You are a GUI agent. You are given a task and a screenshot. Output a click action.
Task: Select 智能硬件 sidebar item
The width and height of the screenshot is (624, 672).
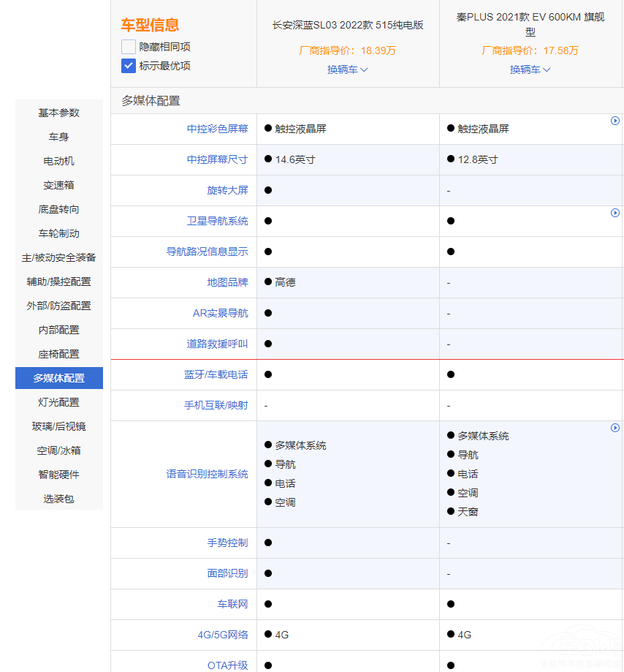coord(59,475)
